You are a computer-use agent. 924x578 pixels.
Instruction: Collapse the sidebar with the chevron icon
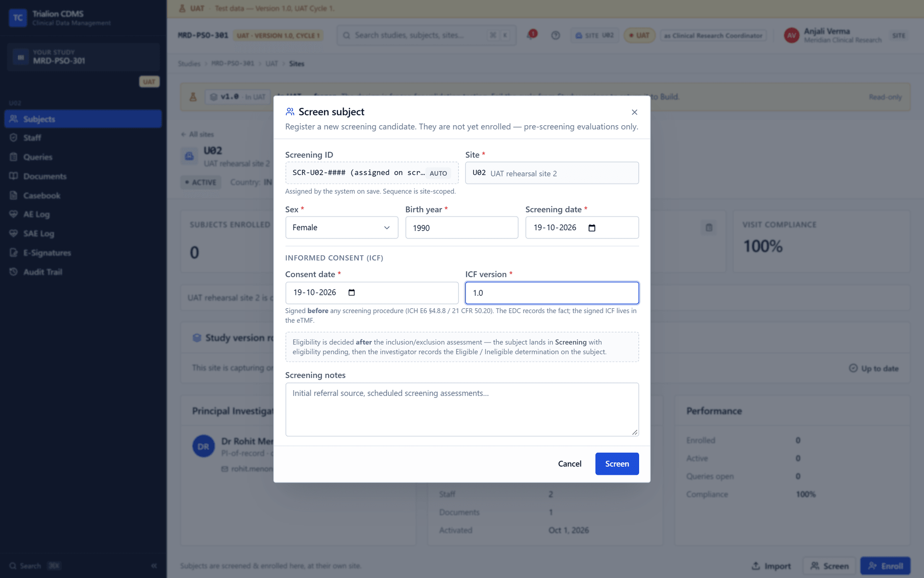tap(154, 565)
